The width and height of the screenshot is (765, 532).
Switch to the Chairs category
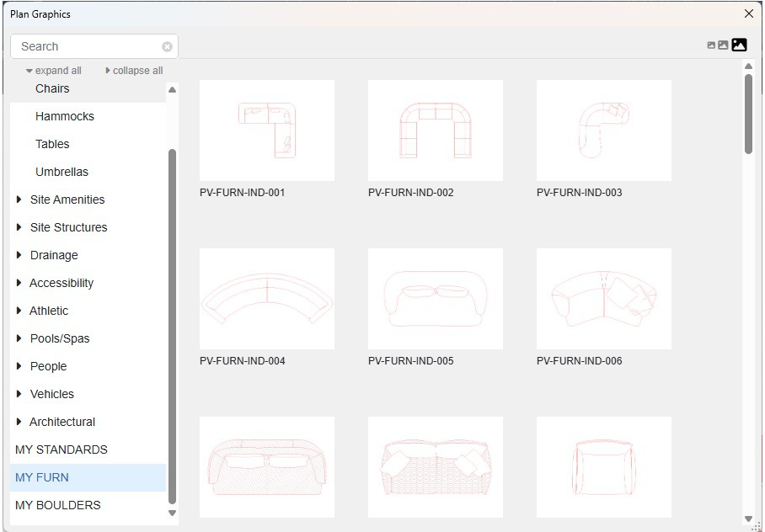point(53,88)
